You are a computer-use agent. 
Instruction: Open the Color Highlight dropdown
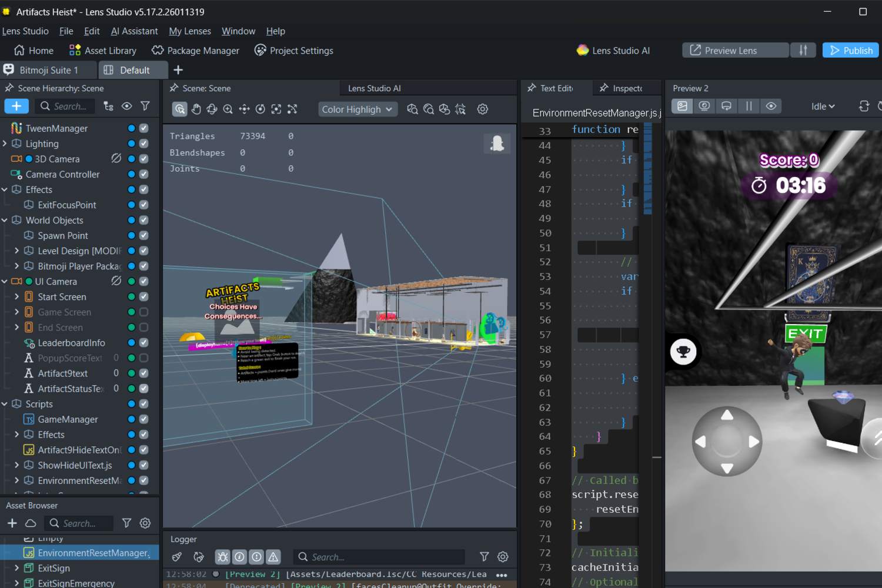tap(358, 109)
